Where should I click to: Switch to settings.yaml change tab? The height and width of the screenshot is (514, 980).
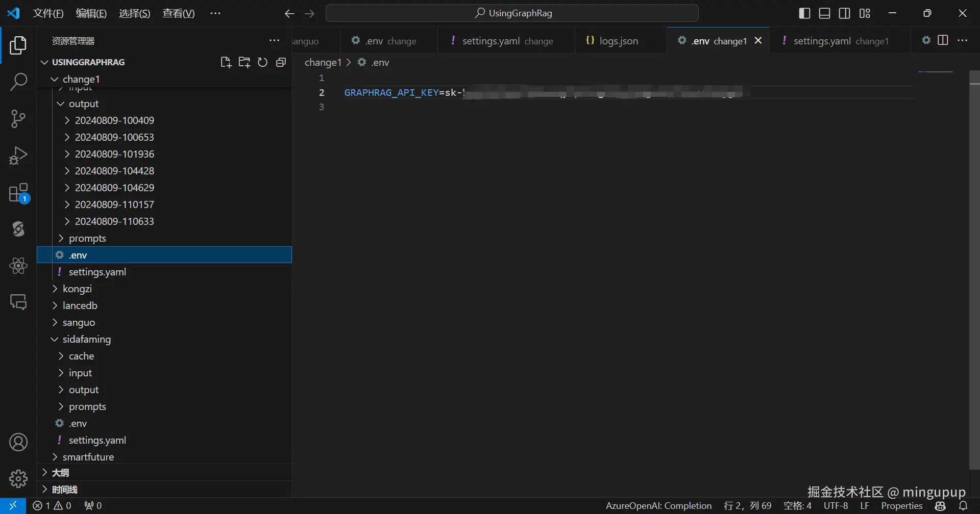click(x=507, y=41)
